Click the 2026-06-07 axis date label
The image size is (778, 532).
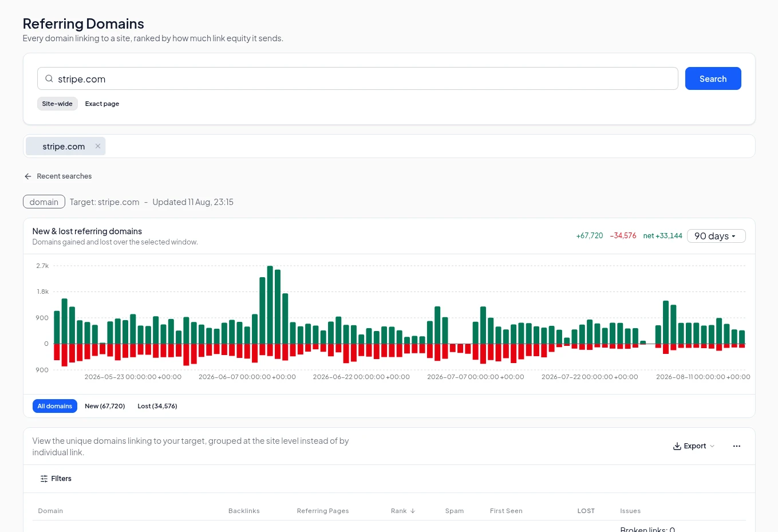click(247, 377)
